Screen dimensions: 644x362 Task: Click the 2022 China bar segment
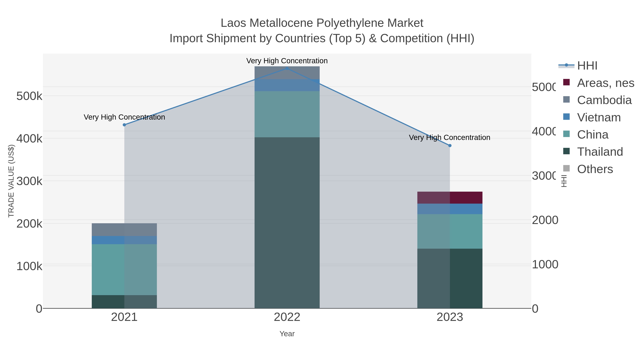(x=287, y=114)
